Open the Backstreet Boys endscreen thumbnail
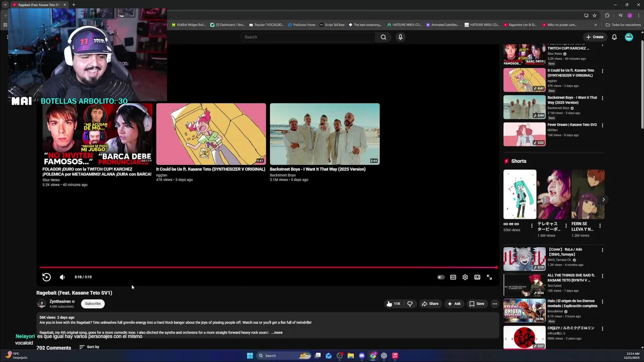 [x=325, y=134]
